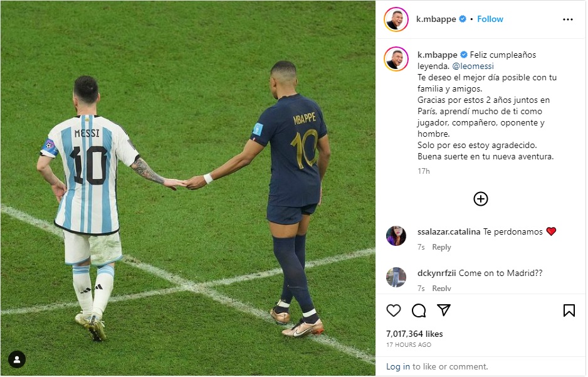Save post with the bookmark icon

[569, 311]
